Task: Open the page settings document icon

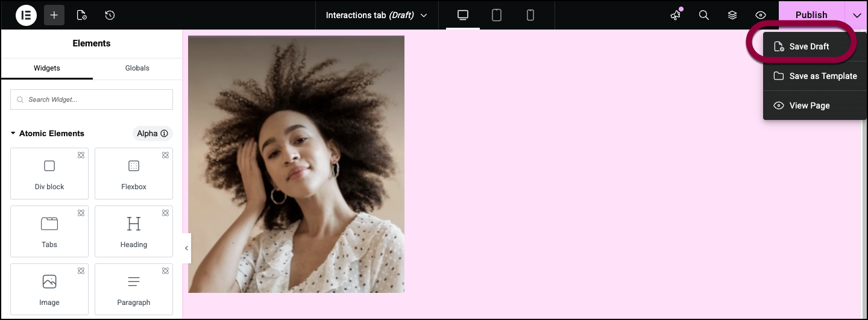Action: (x=82, y=15)
